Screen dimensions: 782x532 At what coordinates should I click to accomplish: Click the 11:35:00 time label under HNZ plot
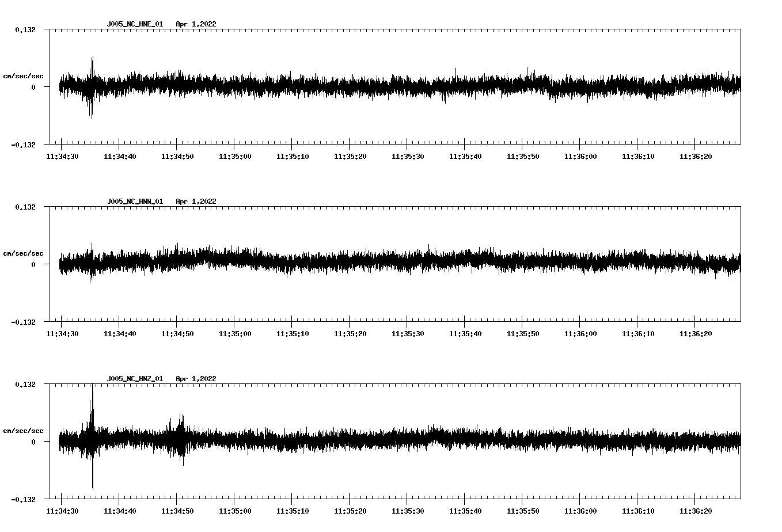235,511
